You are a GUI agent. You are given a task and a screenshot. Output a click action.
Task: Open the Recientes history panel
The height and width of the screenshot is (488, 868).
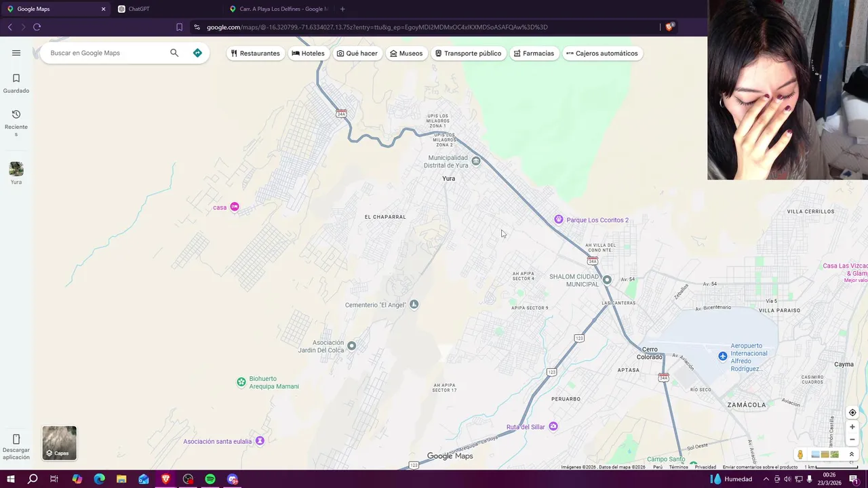tap(16, 123)
